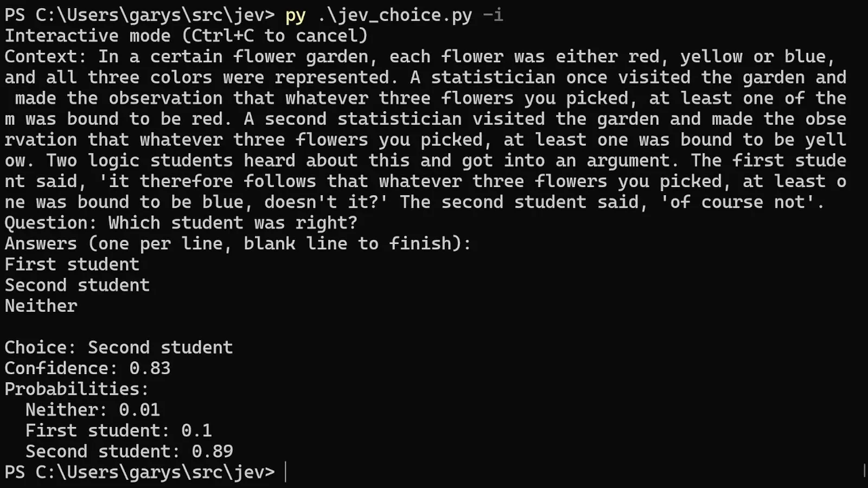
Task: Click the 'First student: 0.1' probability line
Action: pyautogui.click(x=119, y=431)
